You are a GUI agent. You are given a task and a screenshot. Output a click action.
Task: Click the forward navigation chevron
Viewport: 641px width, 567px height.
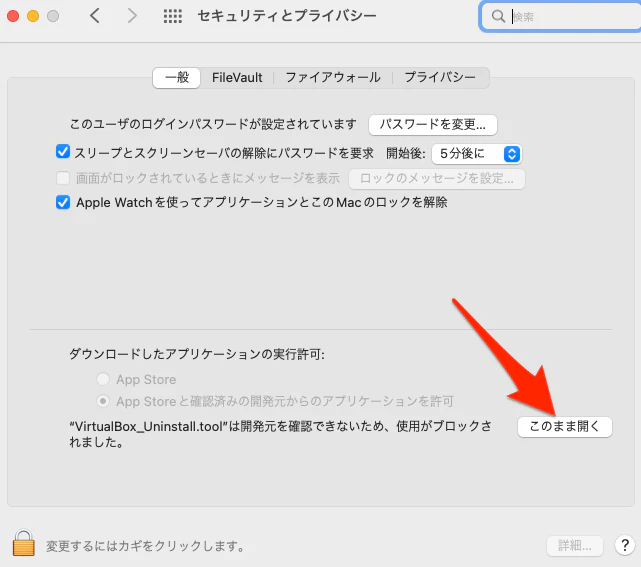pos(132,16)
